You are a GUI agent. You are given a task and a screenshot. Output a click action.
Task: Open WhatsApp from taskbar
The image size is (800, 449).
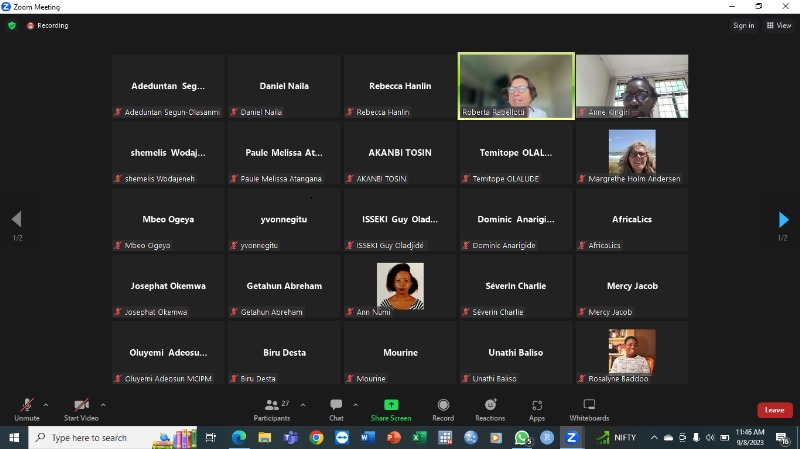pos(521,438)
